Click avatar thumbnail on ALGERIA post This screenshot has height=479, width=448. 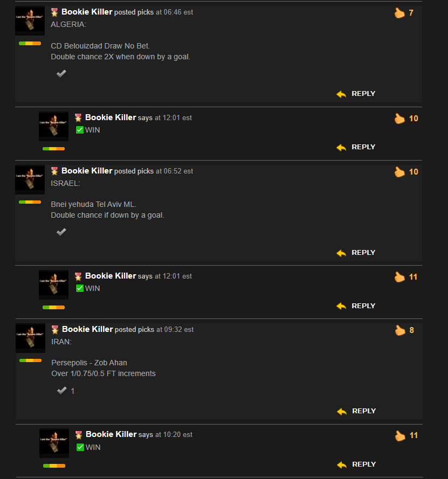[30, 21]
